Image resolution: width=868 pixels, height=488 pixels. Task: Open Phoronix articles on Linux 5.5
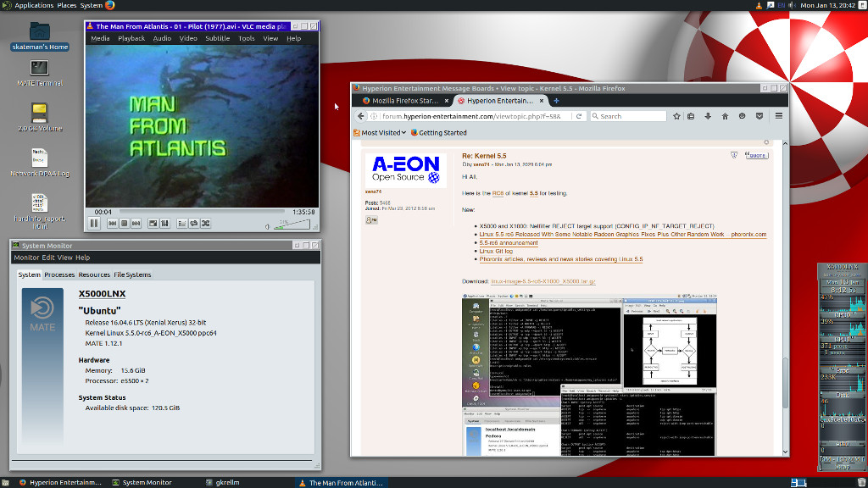(561, 259)
